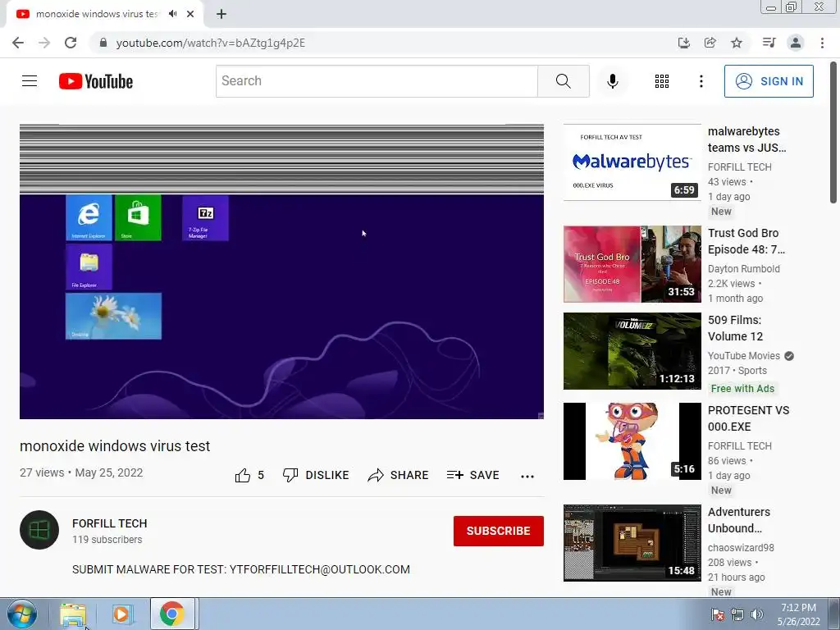Click the video player area
This screenshot has height=630, width=840.
point(282,272)
